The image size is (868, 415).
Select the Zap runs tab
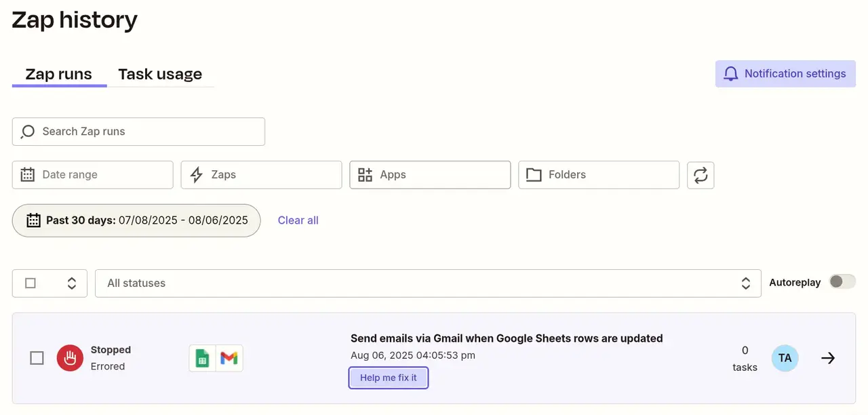pyautogui.click(x=59, y=74)
